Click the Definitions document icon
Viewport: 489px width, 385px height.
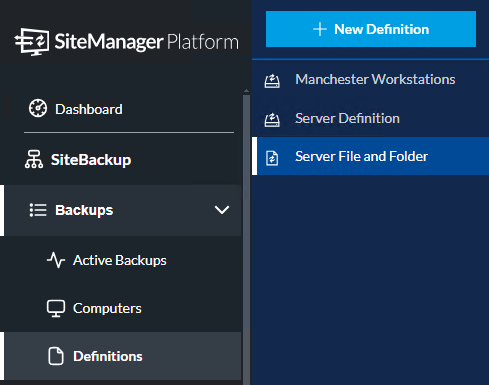click(x=56, y=356)
